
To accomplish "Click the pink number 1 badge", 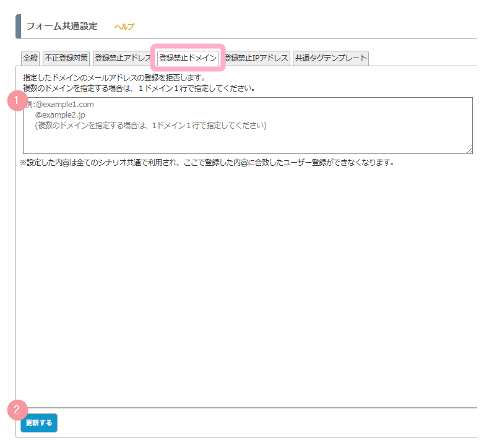I will click(x=17, y=101).
